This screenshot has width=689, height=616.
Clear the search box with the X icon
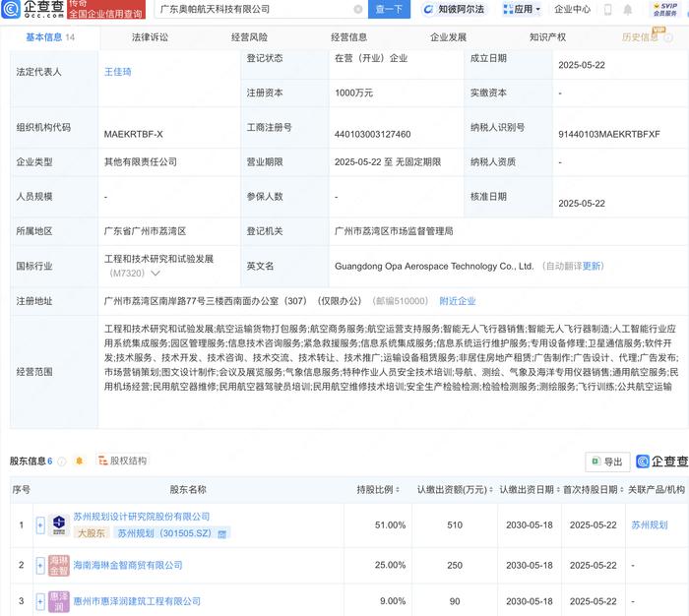[x=358, y=9]
